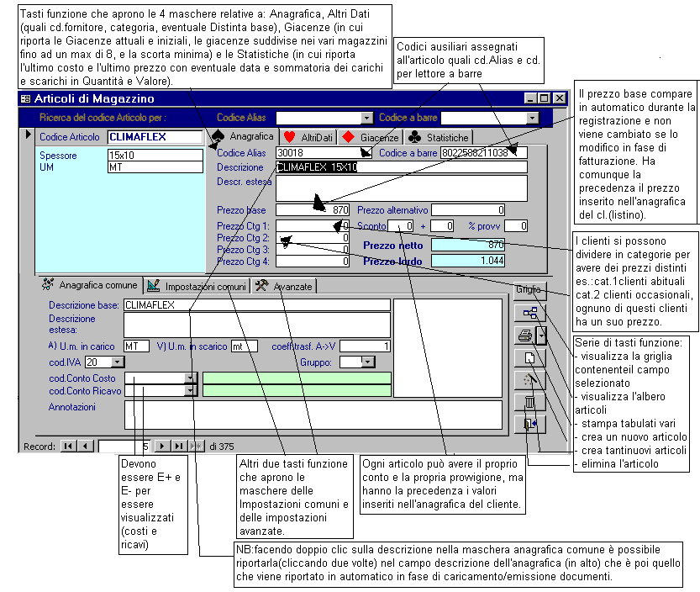Click the first Sconto field

point(401,226)
